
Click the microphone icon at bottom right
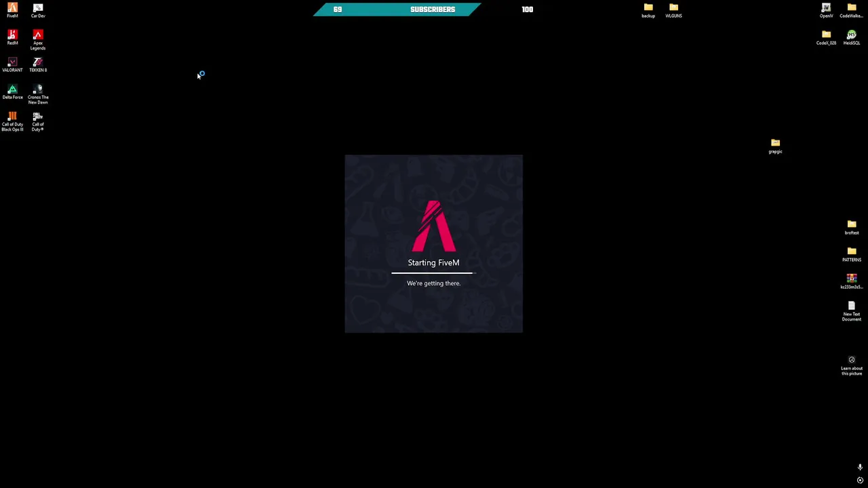(860, 467)
